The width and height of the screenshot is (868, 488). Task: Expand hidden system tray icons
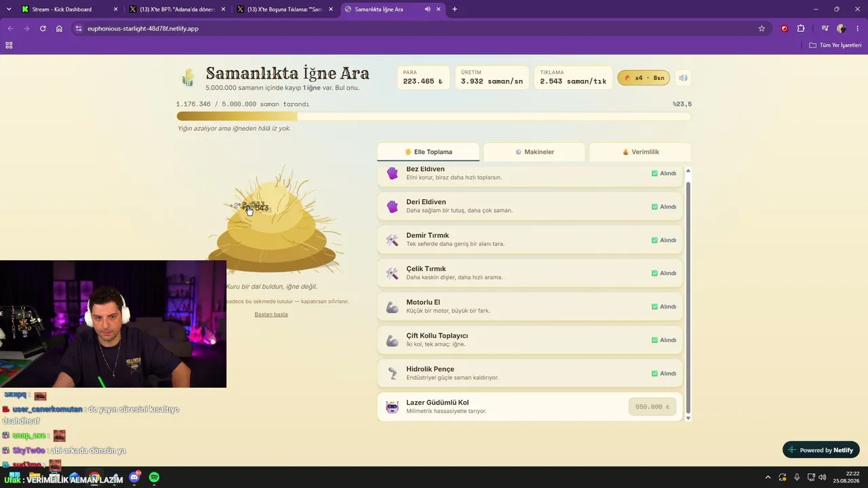point(768,477)
